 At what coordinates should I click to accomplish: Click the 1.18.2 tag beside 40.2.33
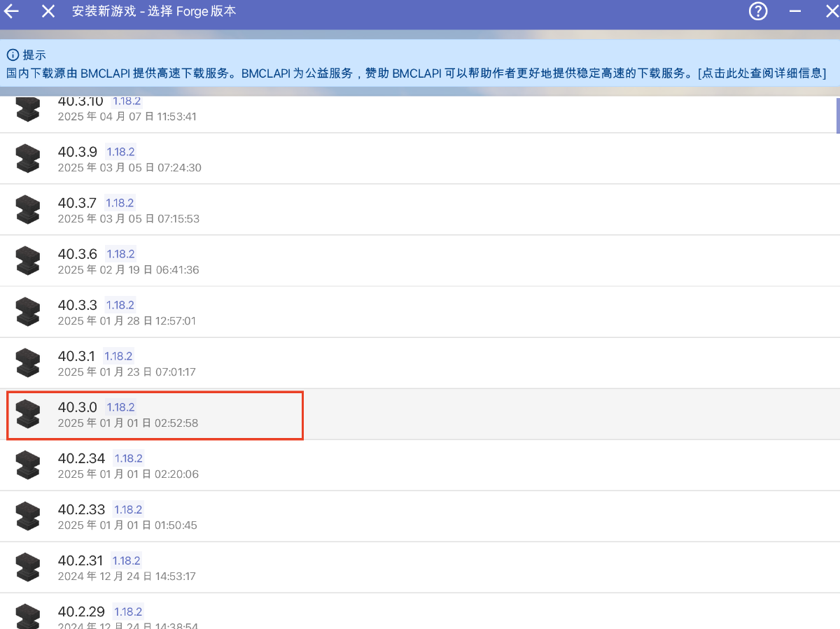coord(128,509)
